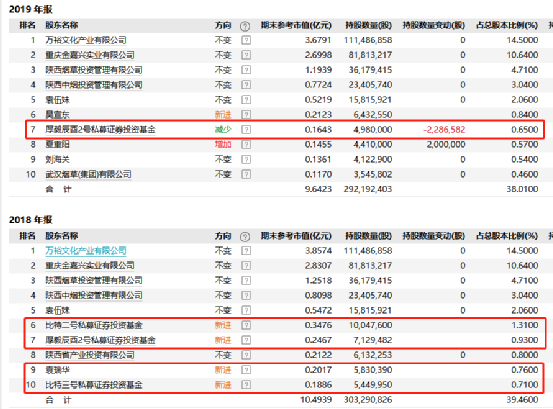553x409 pixels.
Task: Click question-mark icon next to 夏重阳 row
Action: (246, 145)
